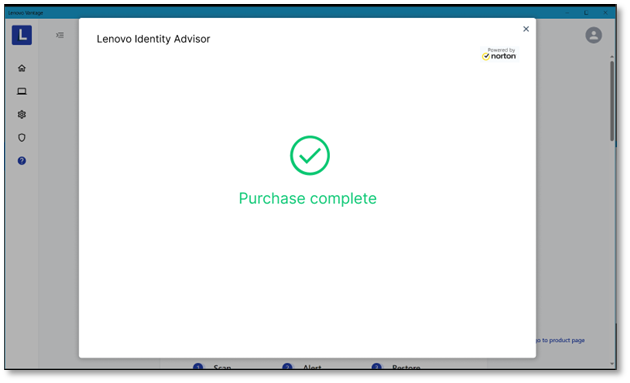Screen dimensions: 630x383
Task: Open the settings gear icon in sidebar
Action: click(x=22, y=115)
